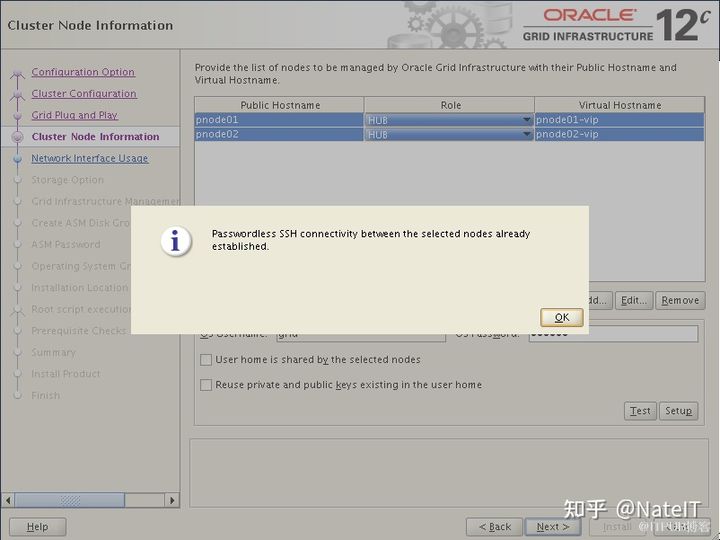Click OK in the SSH connectivity dialog
Screen dimensions: 720x540
(x=562, y=317)
